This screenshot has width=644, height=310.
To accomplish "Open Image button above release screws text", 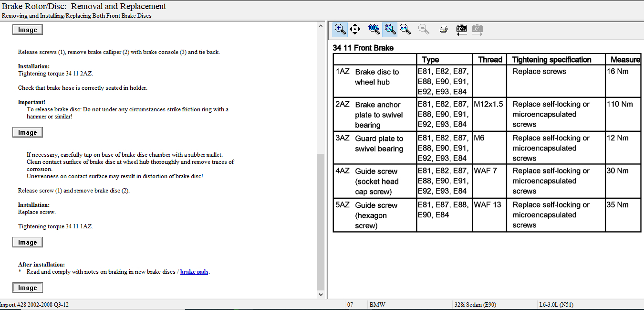I will 28,30.
